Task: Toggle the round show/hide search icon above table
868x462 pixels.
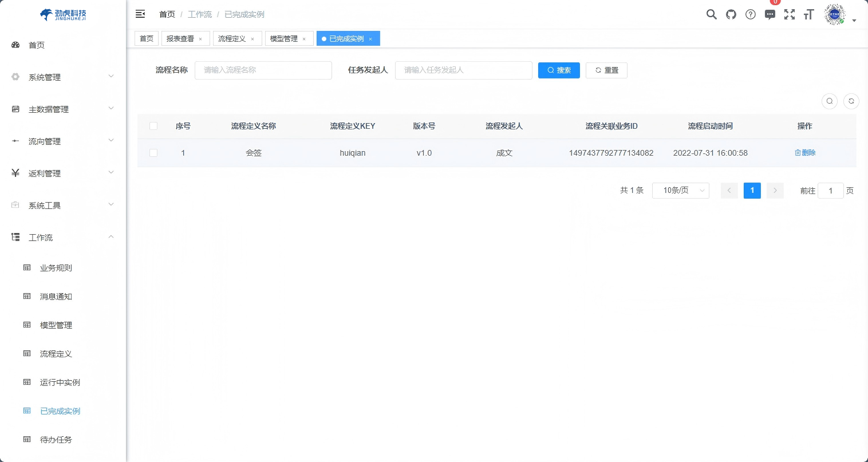Action: pos(830,101)
